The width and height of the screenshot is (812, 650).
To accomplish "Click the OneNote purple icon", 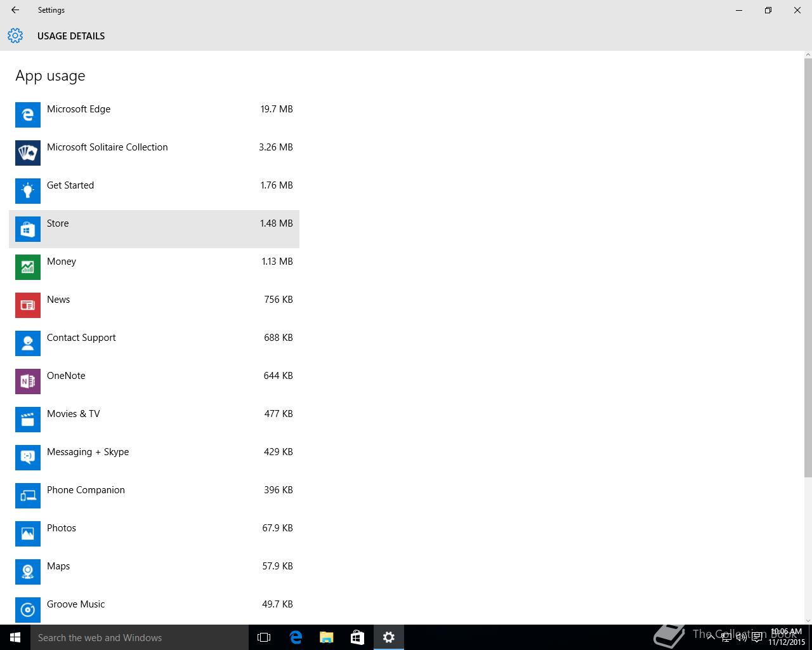I will [28, 381].
